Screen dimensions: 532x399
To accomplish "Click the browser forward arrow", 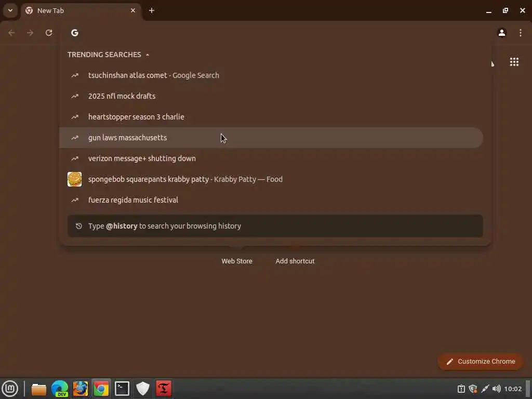I will pos(30,33).
